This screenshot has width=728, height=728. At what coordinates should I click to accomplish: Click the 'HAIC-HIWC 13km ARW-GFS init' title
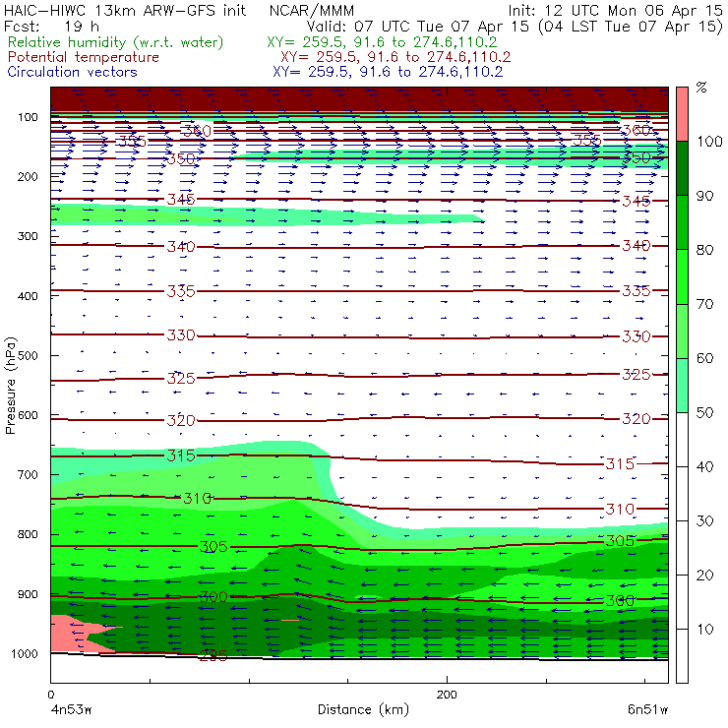click(125, 10)
